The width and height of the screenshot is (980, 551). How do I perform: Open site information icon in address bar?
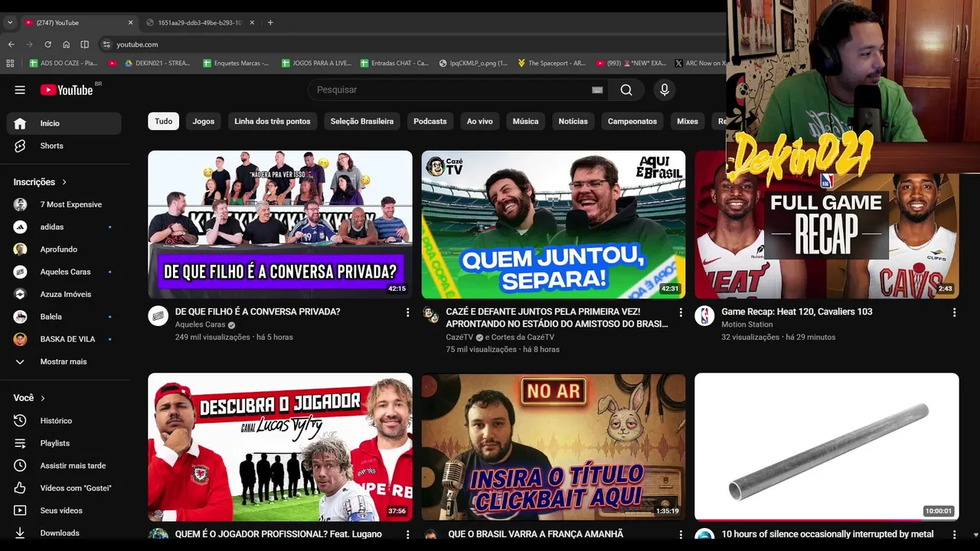click(106, 44)
